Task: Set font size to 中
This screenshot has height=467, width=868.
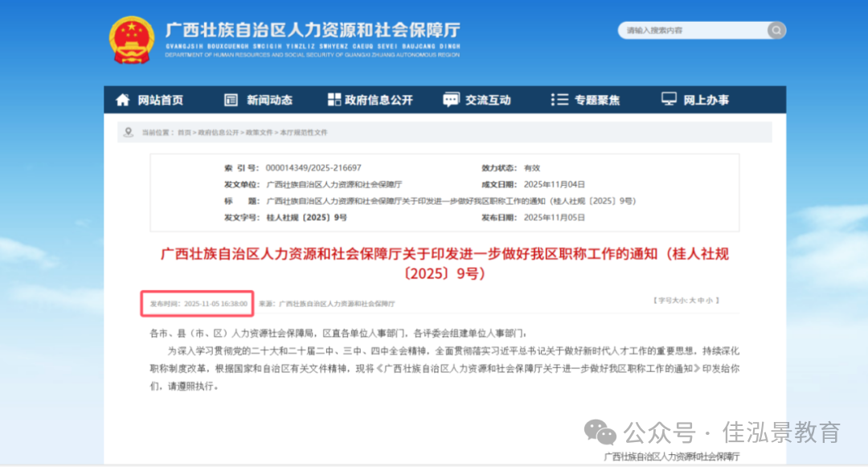Action: (x=701, y=301)
